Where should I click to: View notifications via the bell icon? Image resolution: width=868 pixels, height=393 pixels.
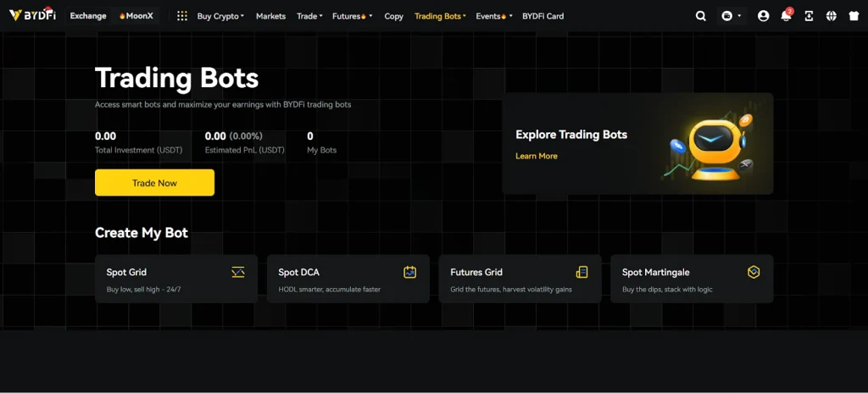(x=786, y=16)
